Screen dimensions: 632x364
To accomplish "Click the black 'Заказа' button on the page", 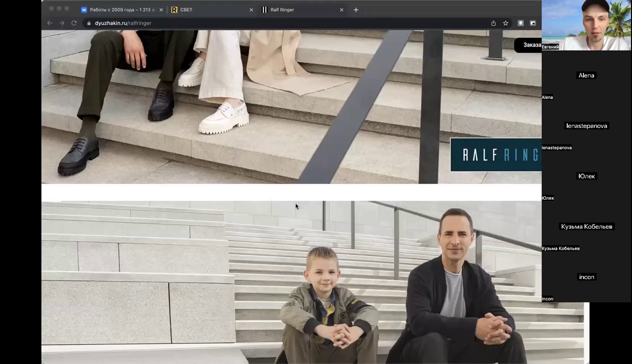I will click(528, 45).
